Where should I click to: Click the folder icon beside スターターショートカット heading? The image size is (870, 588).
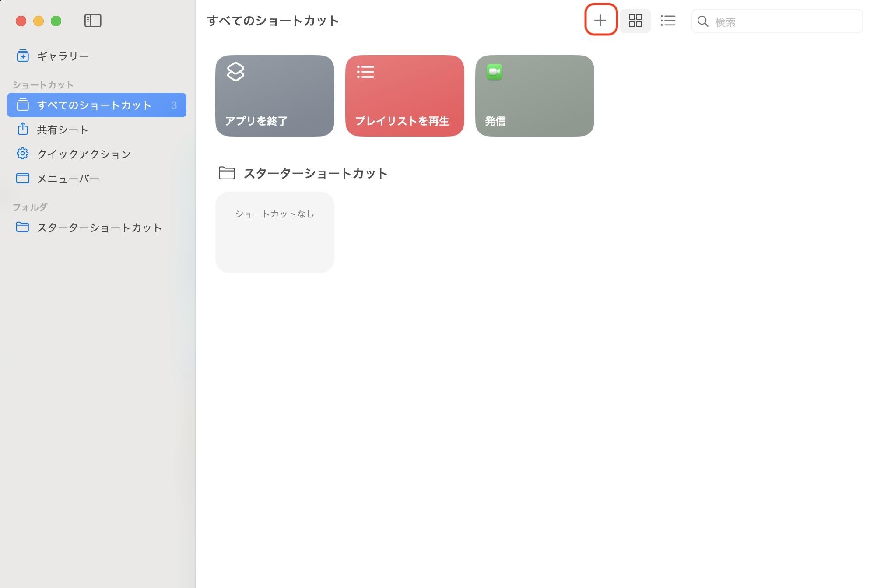click(227, 173)
